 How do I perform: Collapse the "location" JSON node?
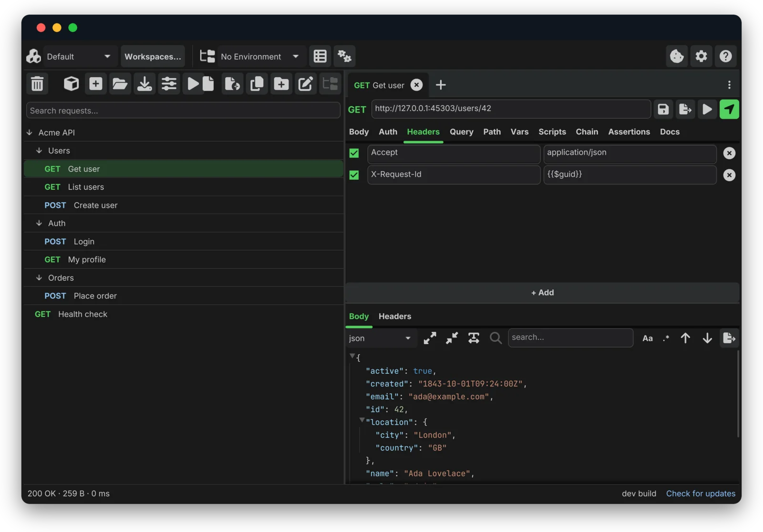point(361,420)
